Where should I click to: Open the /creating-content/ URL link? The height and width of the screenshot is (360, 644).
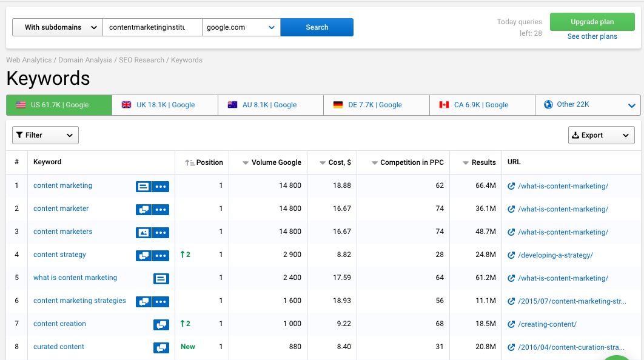click(547, 324)
